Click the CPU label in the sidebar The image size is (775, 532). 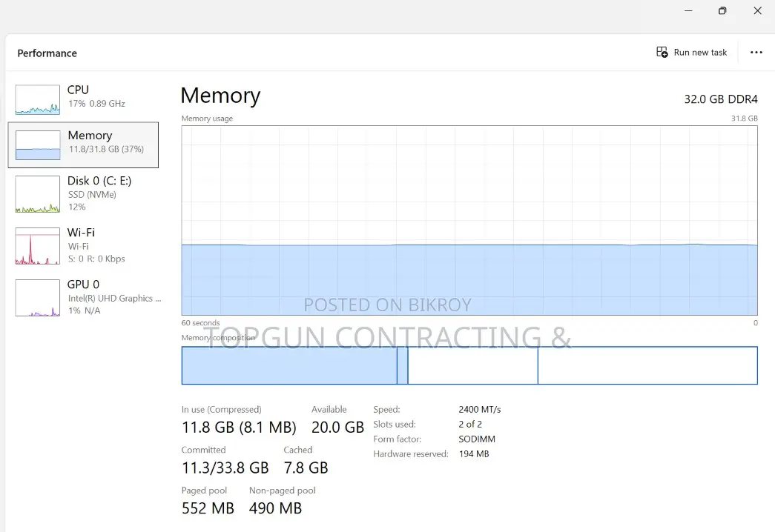[78, 90]
